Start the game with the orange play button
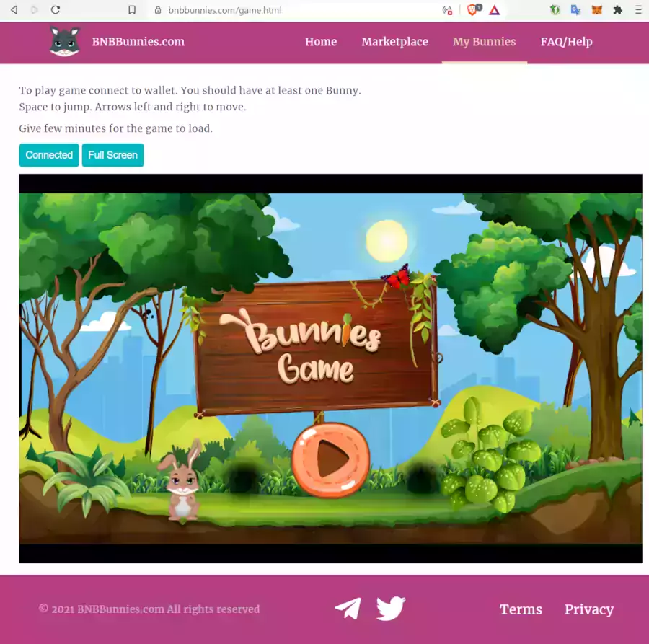This screenshot has height=644, width=649. coord(331,459)
